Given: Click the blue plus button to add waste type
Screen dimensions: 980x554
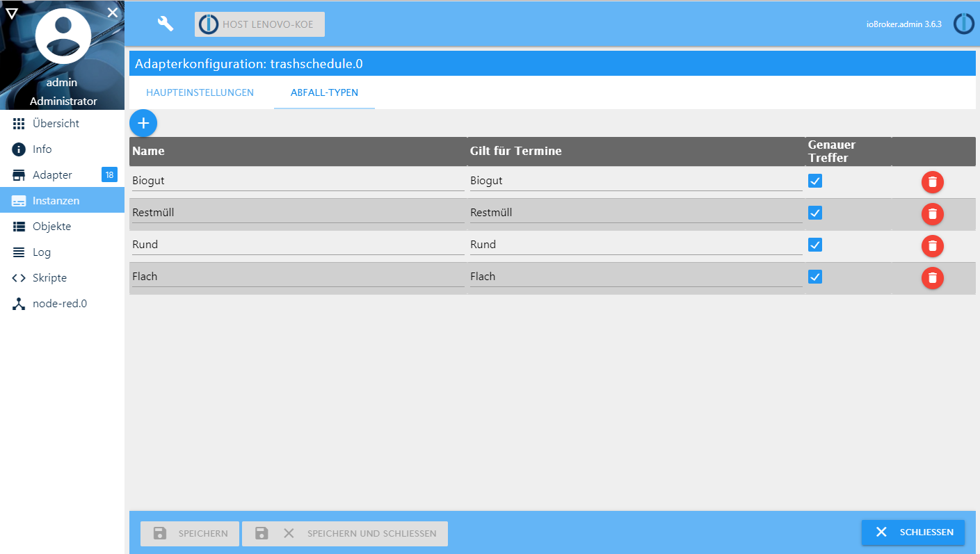Looking at the screenshot, I should 143,123.
